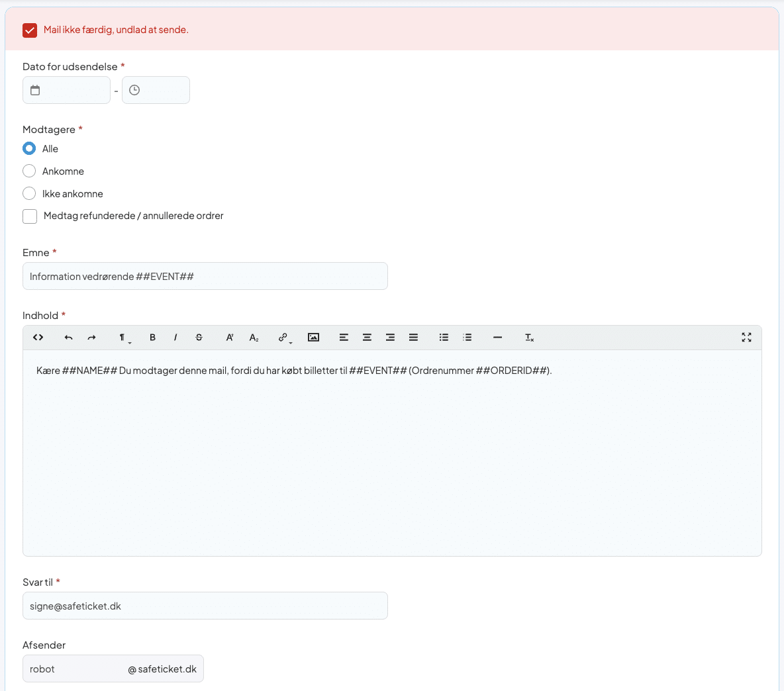Viewport: 784px width, 691px height.
Task: Expand editor to fullscreen
Action: (x=746, y=338)
